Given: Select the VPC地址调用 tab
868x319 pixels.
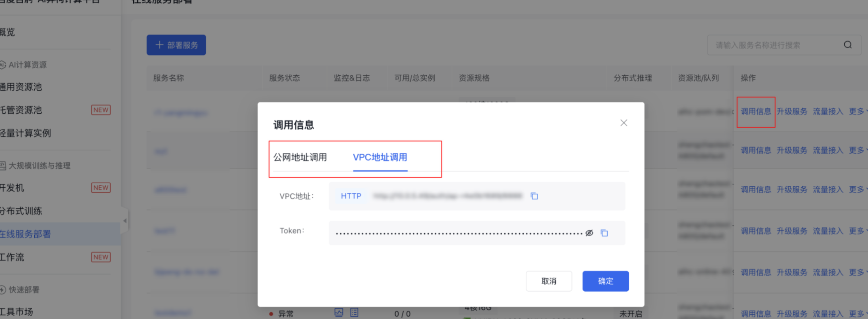Looking at the screenshot, I should pos(380,157).
